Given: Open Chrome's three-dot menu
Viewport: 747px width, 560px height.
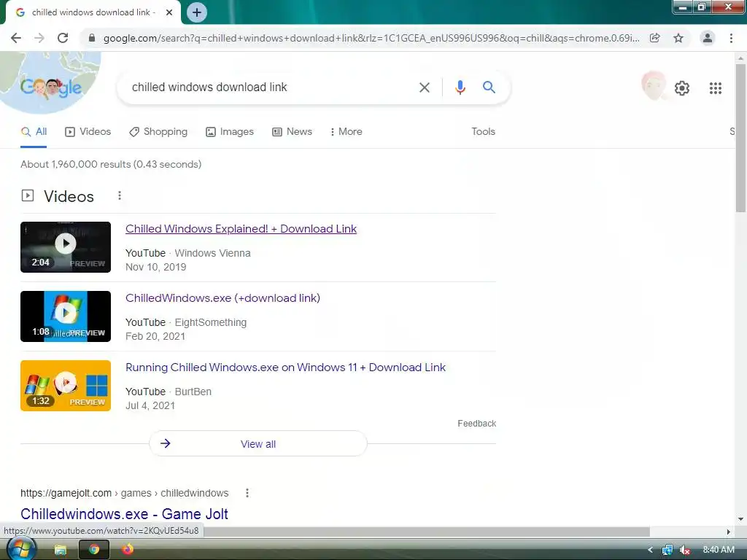Looking at the screenshot, I should click(x=731, y=38).
